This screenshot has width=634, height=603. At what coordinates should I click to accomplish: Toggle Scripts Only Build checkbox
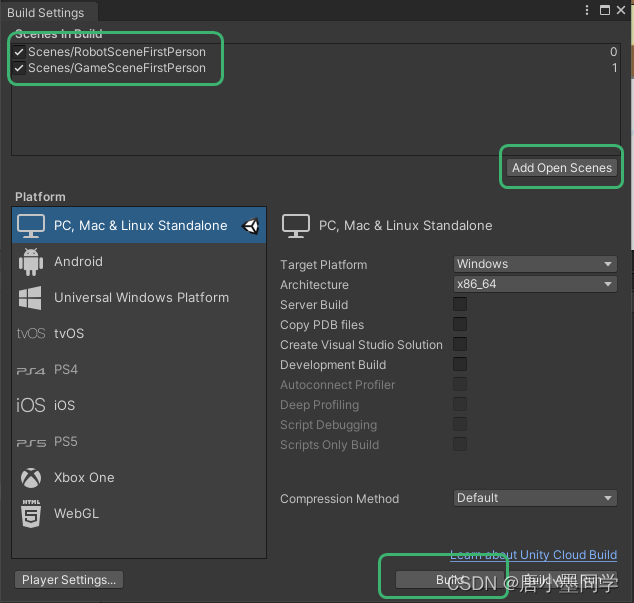click(460, 444)
